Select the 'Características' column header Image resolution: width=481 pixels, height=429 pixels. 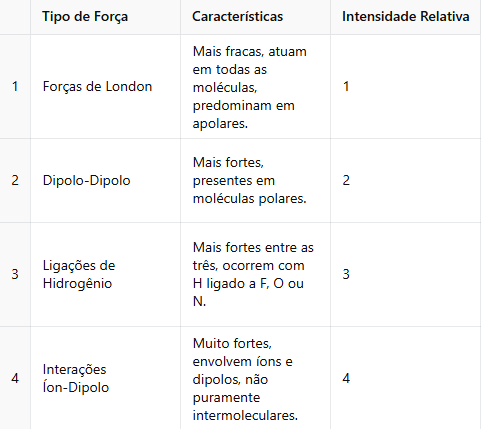click(x=255, y=17)
